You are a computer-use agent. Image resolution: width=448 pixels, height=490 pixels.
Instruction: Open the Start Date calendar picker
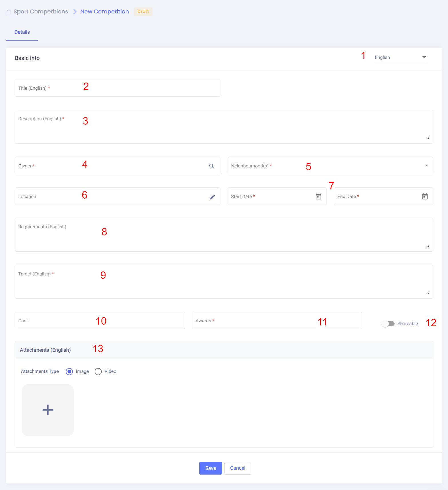tap(318, 197)
